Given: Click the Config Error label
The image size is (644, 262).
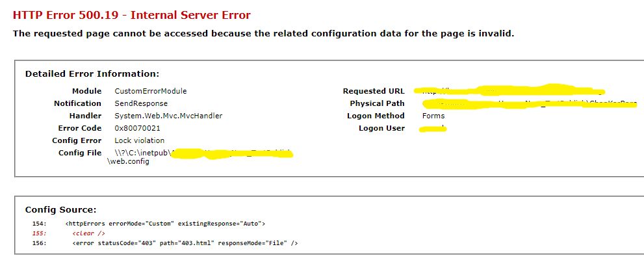Looking at the screenshot, I should pyautogui.click(x=77, y=140).
